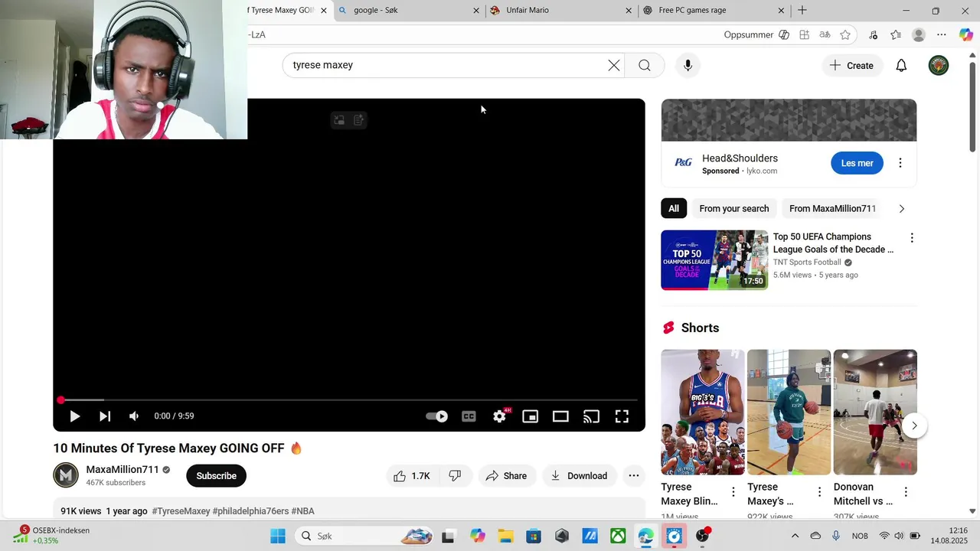Clear the YouTube search text

pyautogui.click(x=613, y=65)
